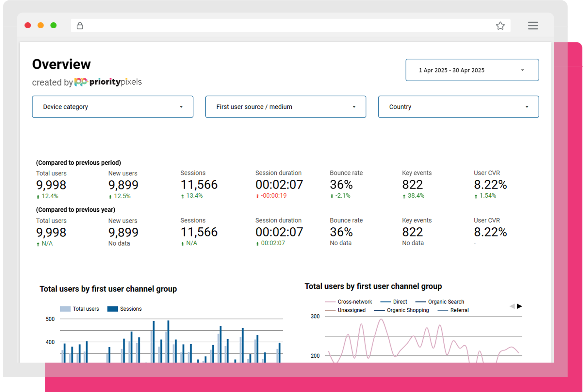Click the red close window dot

coord(28,25)
